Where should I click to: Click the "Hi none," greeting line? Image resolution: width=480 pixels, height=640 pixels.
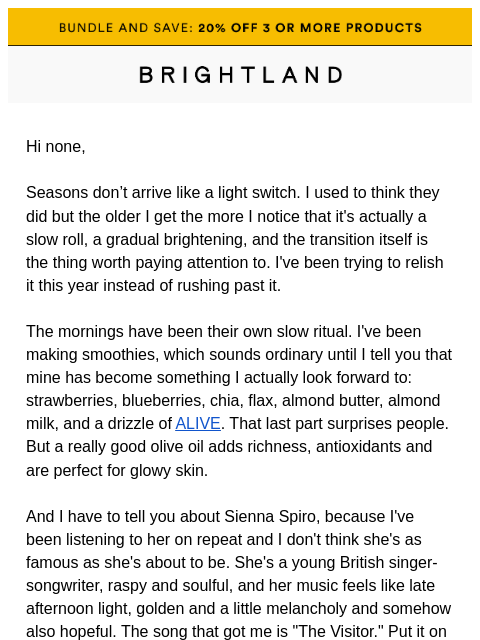pos(56,147)
